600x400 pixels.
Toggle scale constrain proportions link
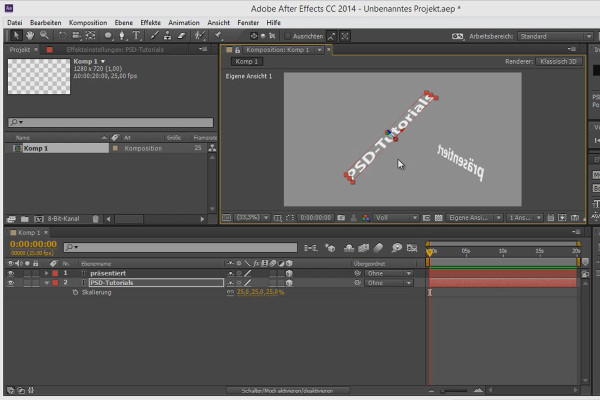tap(230, 292)
